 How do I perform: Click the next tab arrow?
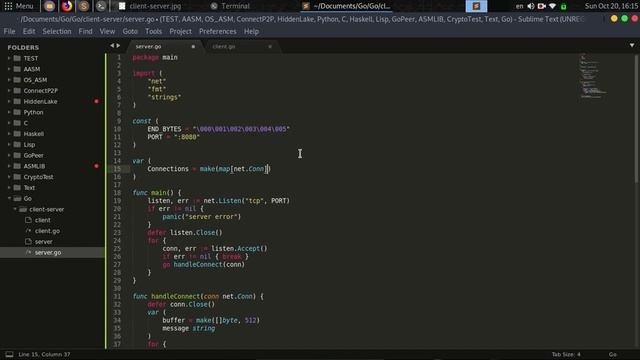coord(118,46)
